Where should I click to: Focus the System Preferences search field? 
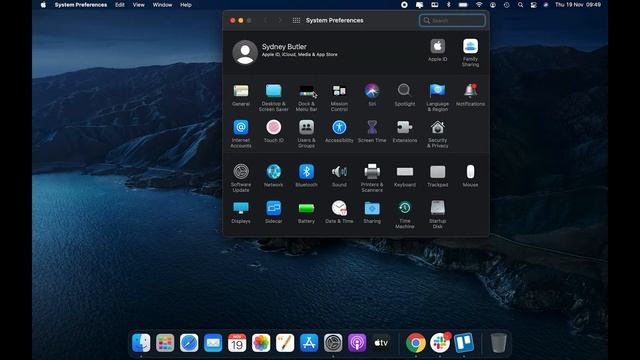pyautogui.click(x=452, y=20)
